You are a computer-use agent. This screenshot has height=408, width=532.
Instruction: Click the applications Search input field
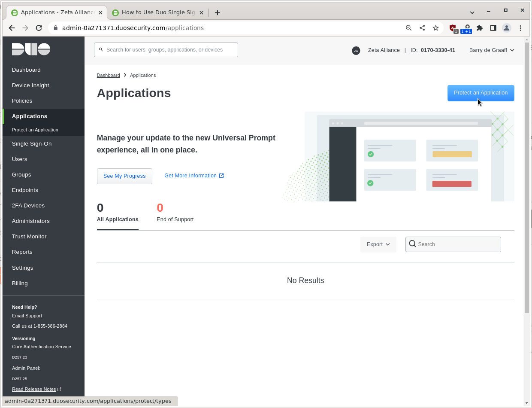453,244
